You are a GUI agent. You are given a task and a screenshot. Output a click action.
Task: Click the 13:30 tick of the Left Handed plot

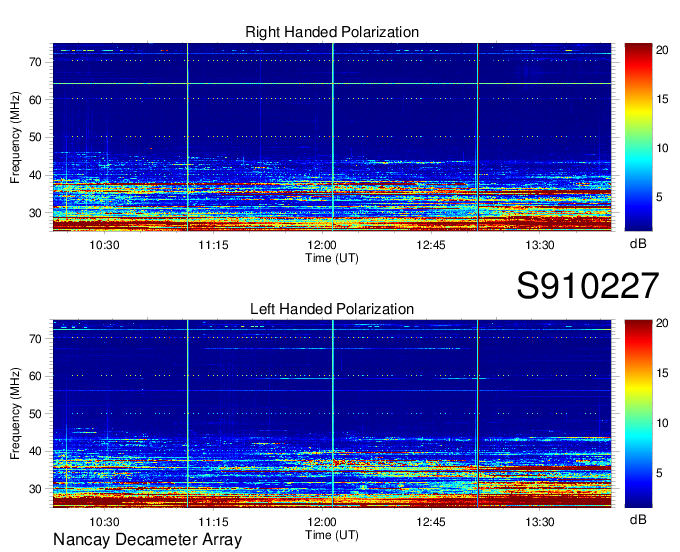pos(539,522)
